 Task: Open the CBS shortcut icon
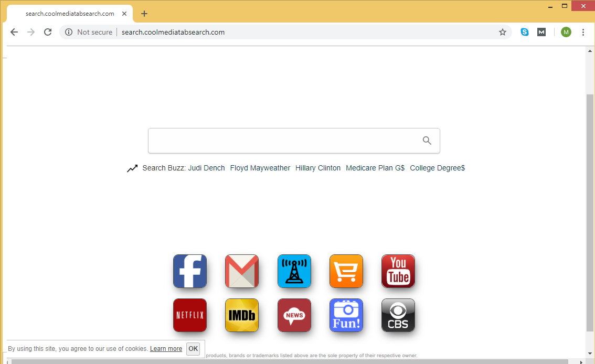point(398,315)
